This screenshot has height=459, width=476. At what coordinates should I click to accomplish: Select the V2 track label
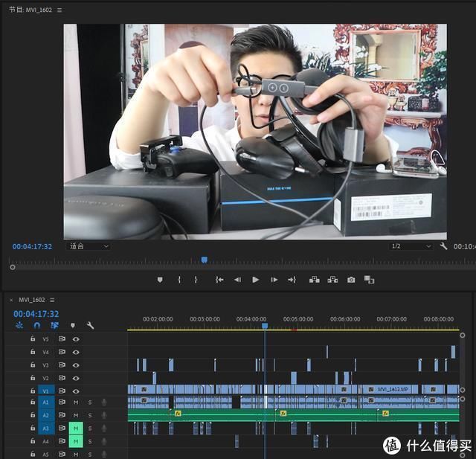pyautogui.click(x=45, y=378)
